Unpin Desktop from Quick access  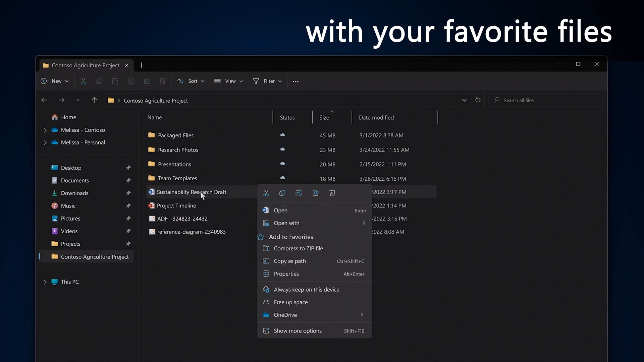[128, 168]
